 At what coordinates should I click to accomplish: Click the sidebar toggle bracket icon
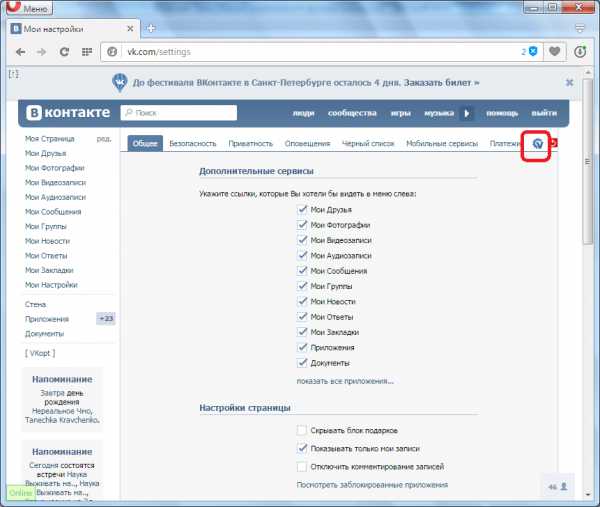pos(13,74)
